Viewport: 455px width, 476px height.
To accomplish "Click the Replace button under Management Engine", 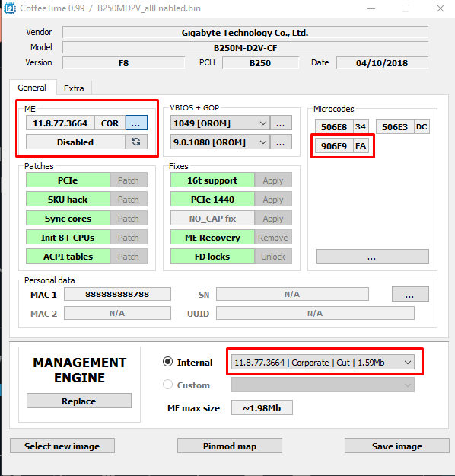I will coord(79,401).
